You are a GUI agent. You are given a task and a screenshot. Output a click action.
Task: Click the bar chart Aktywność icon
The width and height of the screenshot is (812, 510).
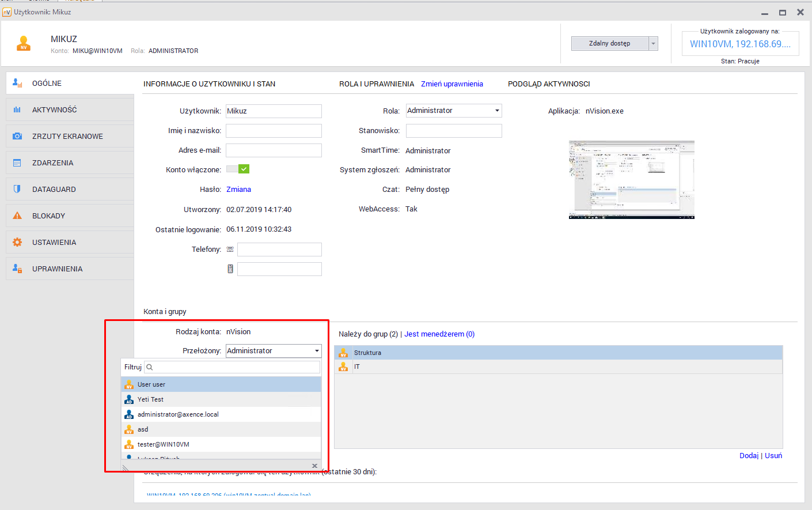[x=17, y=110]
